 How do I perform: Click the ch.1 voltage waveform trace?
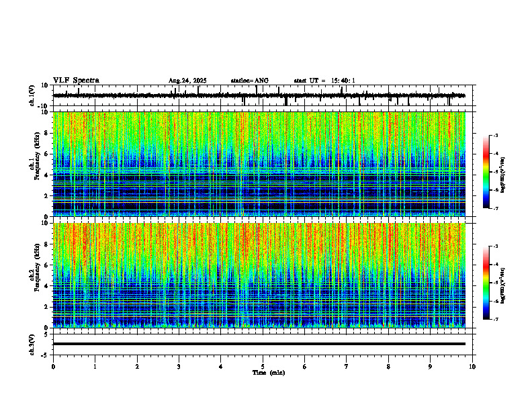click(259, 95)
